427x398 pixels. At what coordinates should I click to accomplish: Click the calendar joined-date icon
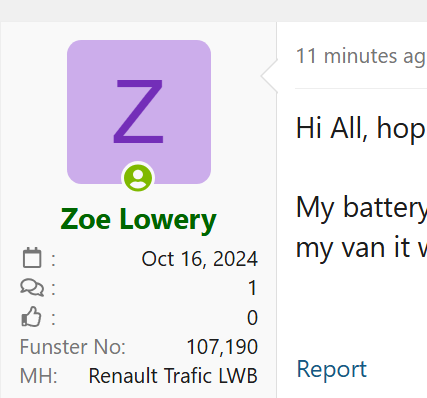32,258
